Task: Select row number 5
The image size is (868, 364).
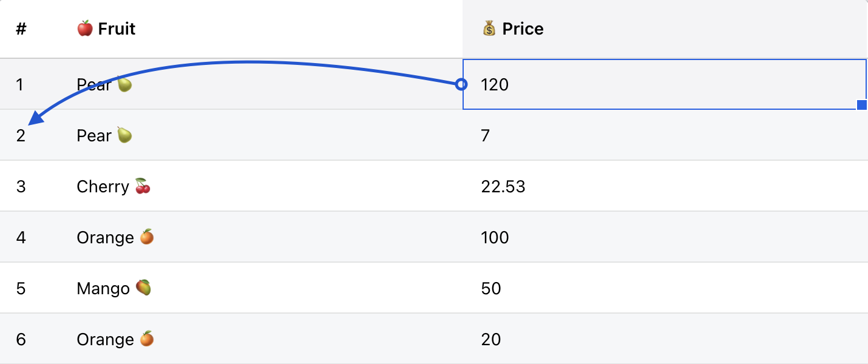Action: coord(21,288)
